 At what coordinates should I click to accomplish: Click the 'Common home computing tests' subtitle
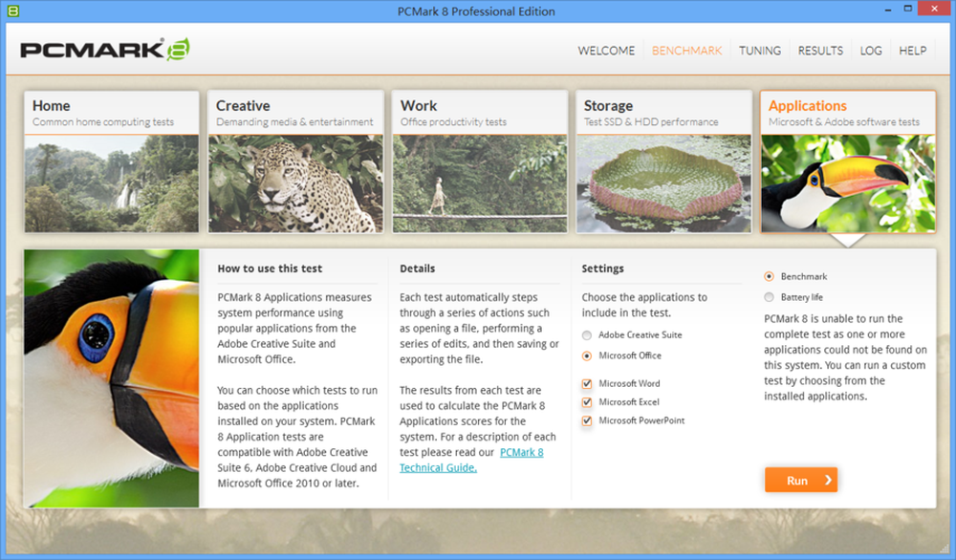tap(103, 122)
